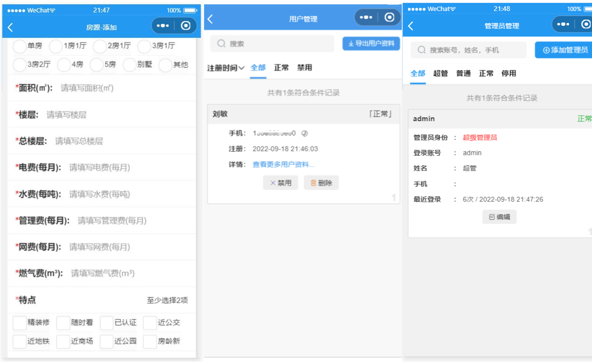The height and width of the screenshot is (364, 592).
Task: Check the 近商场 feature checkbox
Action: [63, 342]
